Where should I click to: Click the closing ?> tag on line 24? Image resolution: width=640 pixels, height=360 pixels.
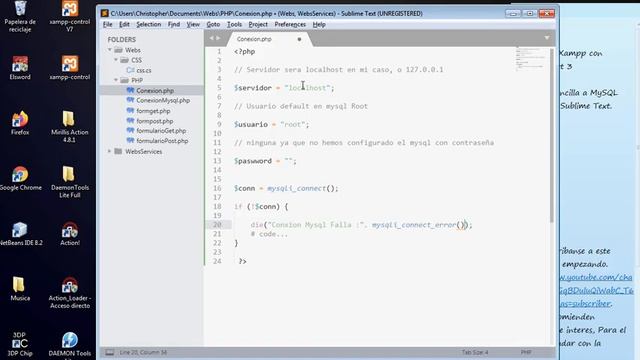(242, 261)
